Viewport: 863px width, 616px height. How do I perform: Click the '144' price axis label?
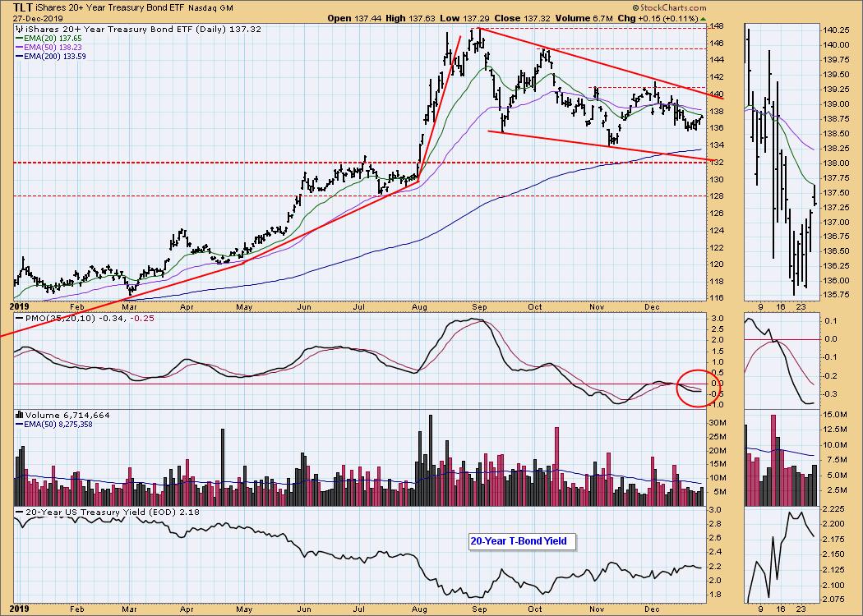(716, 60)
